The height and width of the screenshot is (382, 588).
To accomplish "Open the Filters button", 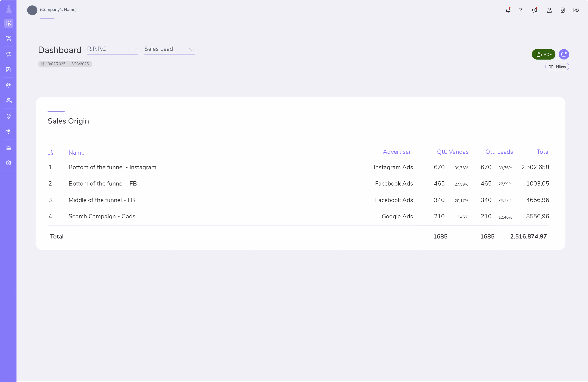I will 557,67.
